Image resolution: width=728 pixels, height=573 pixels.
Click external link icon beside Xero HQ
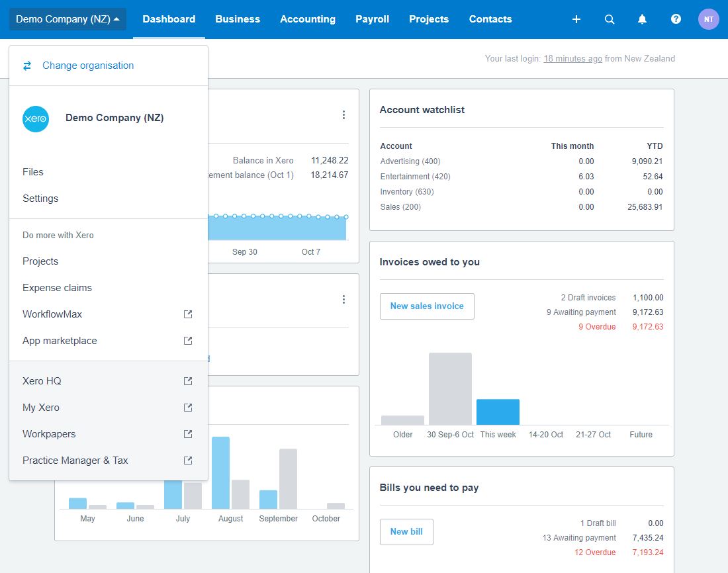pyautogui.click(x=188, y=381)
